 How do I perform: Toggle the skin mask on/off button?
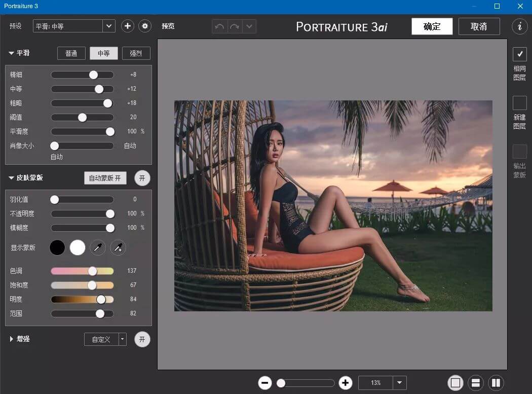(x=142, y=178)
